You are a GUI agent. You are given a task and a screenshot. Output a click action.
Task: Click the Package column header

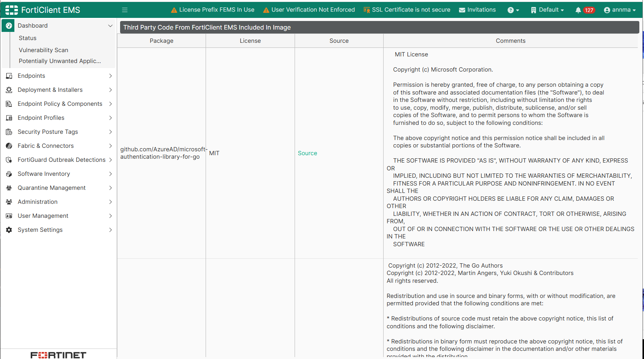[162, 41]
